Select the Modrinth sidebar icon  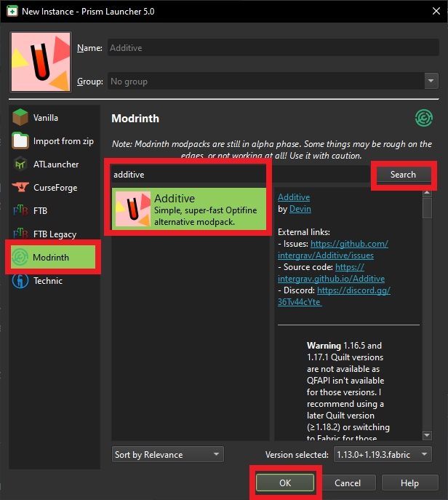[20, 257]
